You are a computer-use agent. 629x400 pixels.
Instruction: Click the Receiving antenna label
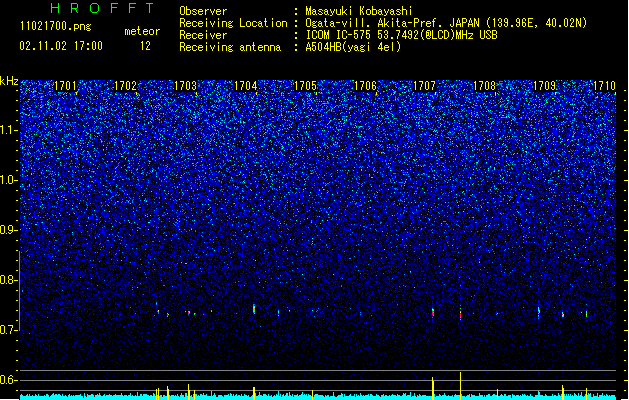pyautogui.click(x=230, y=47)
